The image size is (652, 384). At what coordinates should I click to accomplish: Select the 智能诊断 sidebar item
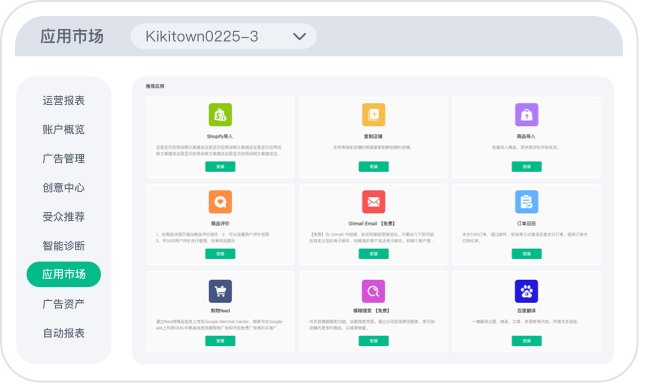[x=64, y=245]
